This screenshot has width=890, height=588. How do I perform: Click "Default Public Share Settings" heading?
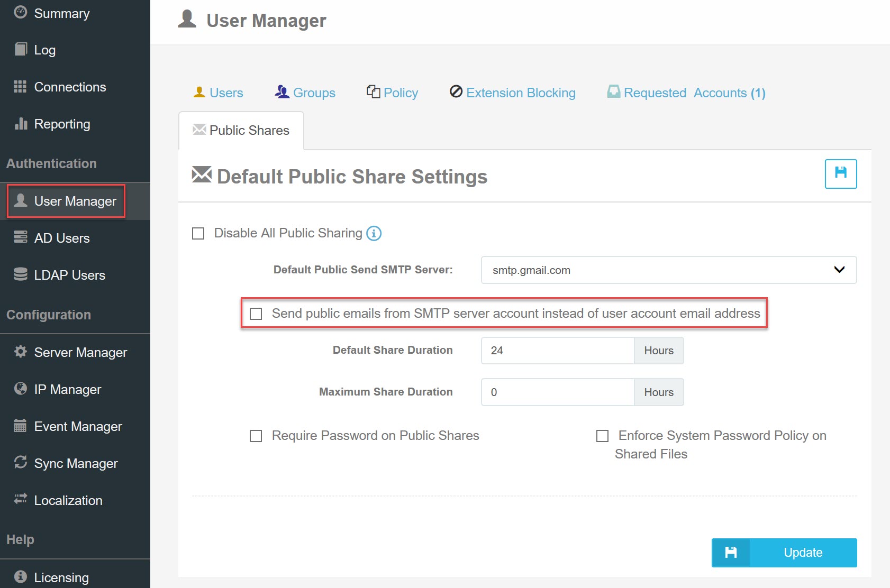(x=352, y=177)
